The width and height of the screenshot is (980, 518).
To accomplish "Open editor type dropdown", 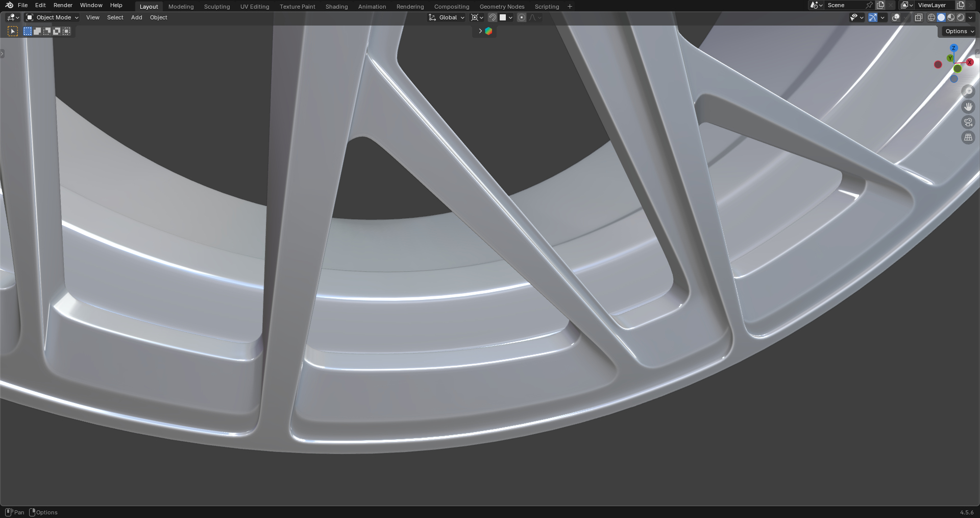I will pyautogui.click(x=13, y=17).
